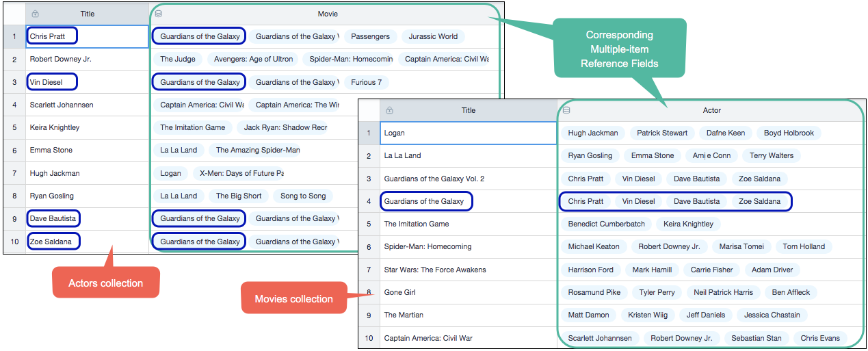
Task: Click the Michael Keaton actor tag
Action: click(x=594, y=246)
